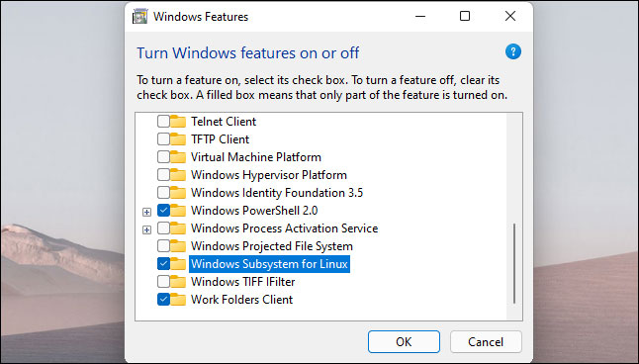This screenshot has width=639, height=364.
Task: Click the Windows PowerShell 2.0 folder icon
Action: coord(178,211)
